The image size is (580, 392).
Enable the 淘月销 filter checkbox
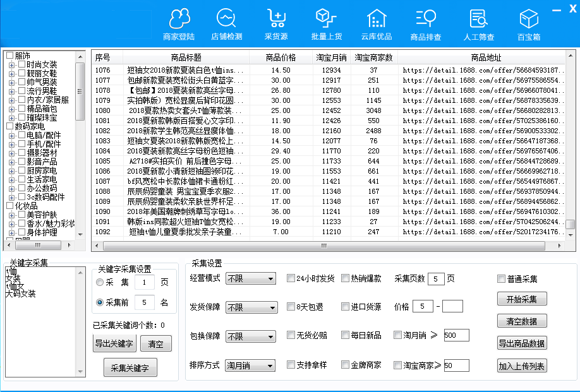pyautogui.click(x=397, y=335)
